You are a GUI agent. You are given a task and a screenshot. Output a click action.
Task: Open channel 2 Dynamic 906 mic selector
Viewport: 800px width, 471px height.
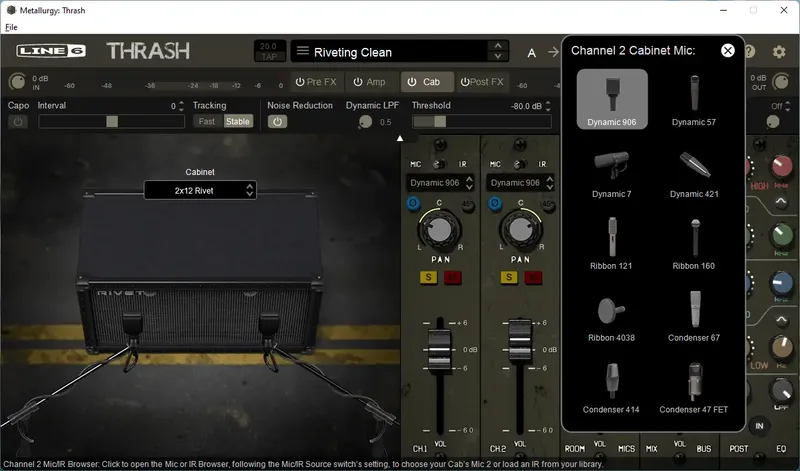point(520,183)
